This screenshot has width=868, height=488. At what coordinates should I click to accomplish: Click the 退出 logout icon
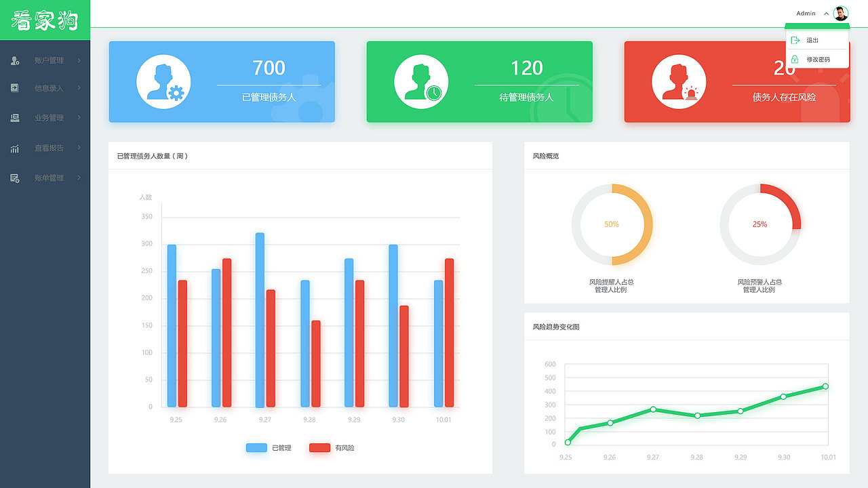coord(795,41)
